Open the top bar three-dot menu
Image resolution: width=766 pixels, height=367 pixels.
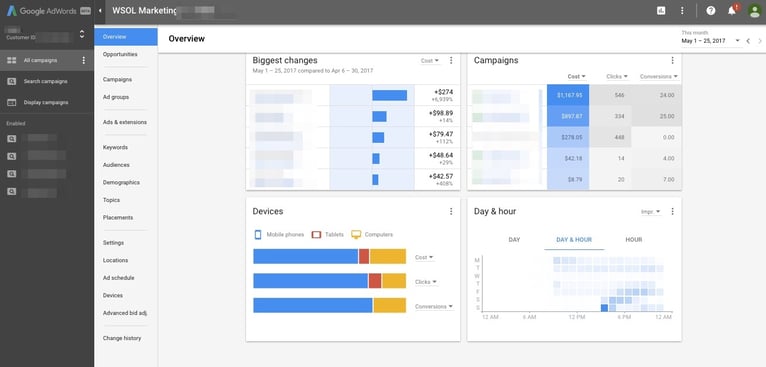pos(682,11)
